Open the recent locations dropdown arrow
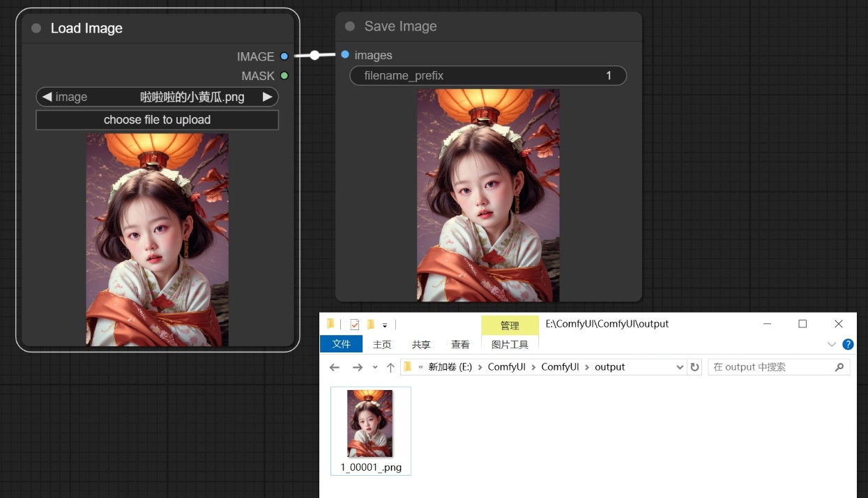 point(375,367)
